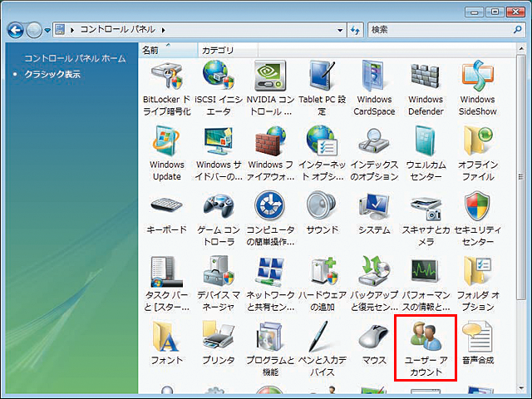Image resolution: width=532 pixels, height=399 pixels.
Task: Expand the address bar history dropdown
Action: [340, 30]
